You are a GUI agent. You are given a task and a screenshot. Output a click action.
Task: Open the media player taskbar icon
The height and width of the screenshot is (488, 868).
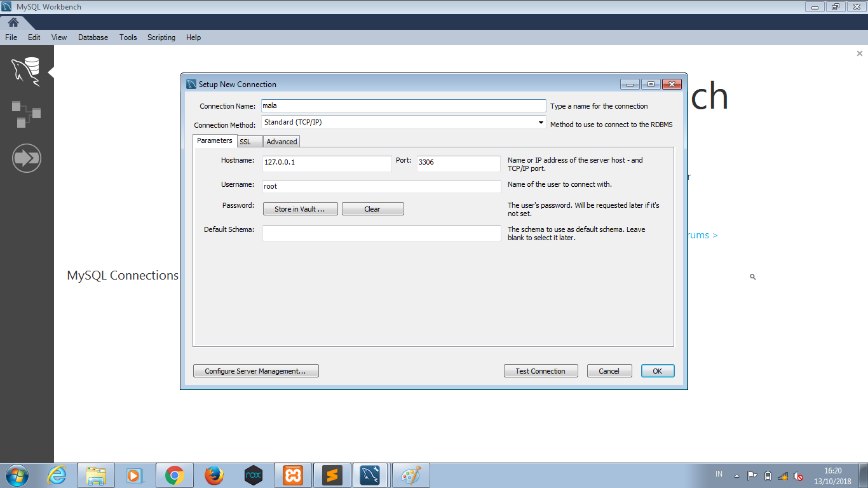(x=135, y=475)
